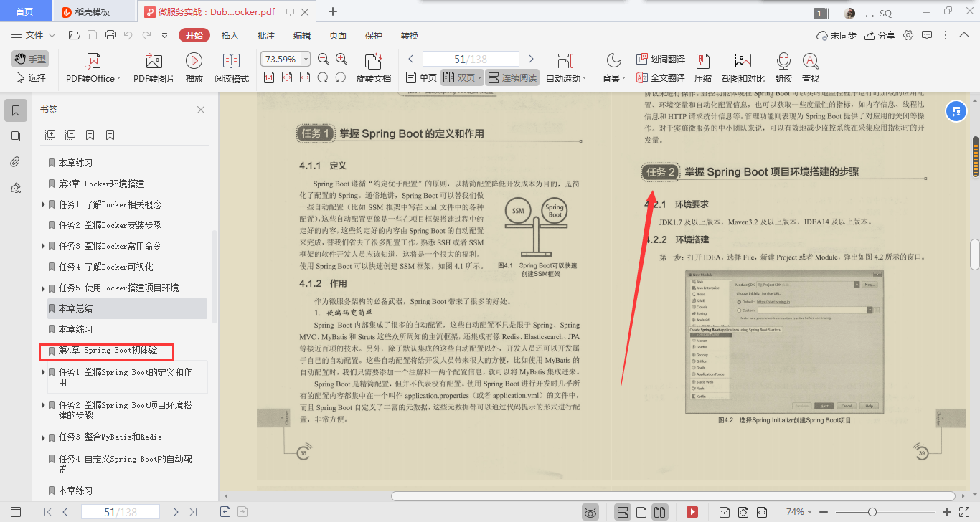The image size is (980, 522).
Task: Open the bookmark panel sidebar icon
Action: tap(16, 110)
